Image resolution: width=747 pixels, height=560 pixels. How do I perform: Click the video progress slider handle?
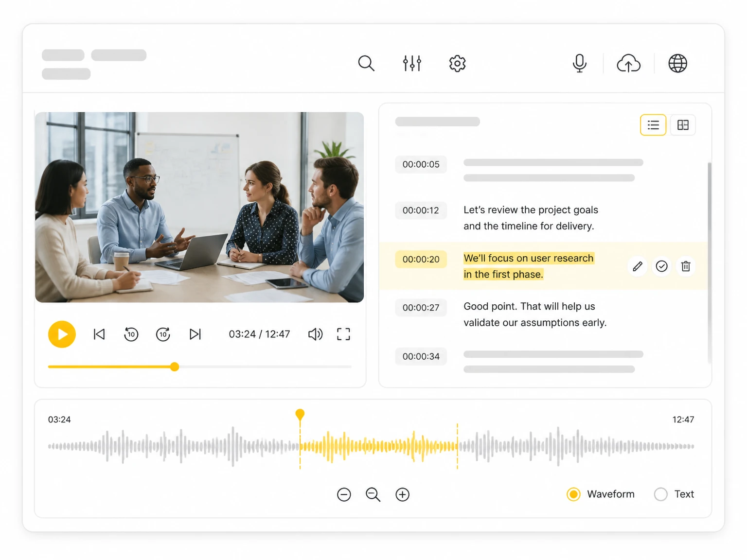(175, 367)
